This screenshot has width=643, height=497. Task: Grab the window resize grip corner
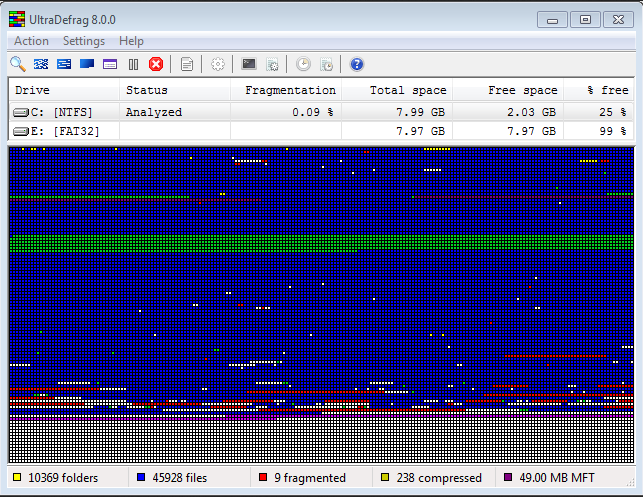(630, 483)
